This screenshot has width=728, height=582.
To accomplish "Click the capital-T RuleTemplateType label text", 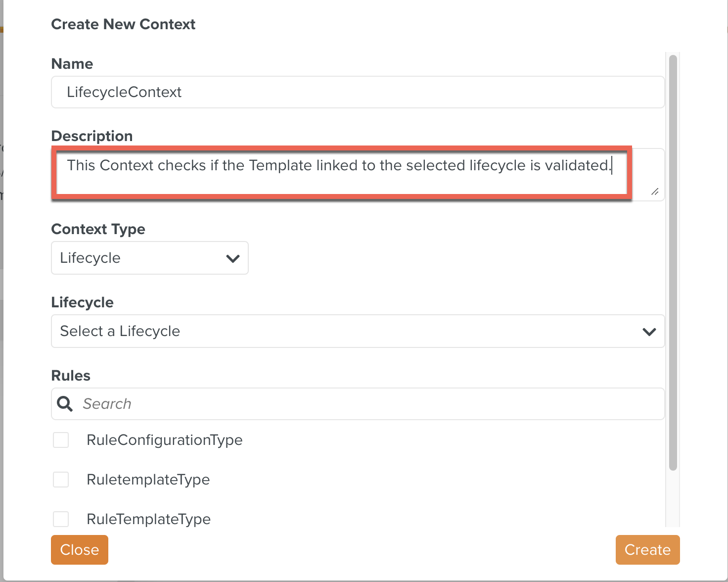I will (148, 519).
